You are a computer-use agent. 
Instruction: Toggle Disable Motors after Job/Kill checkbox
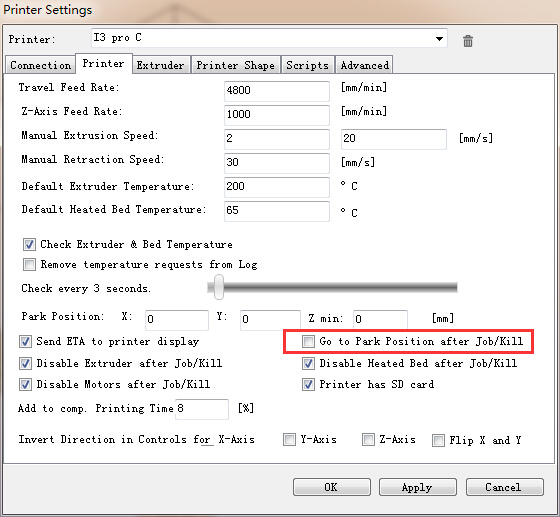pyautogui.click(x=25, y=385)
